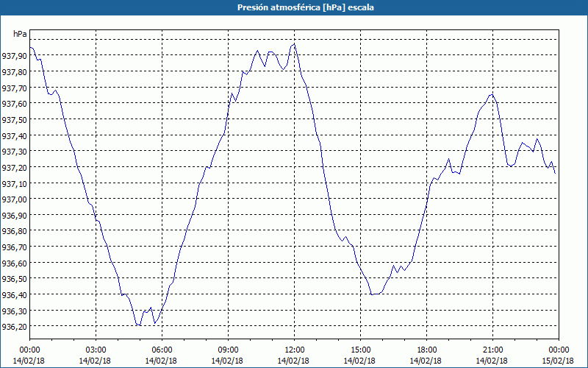Click the 14/02/18 date under 03:00
The height and width of the screenshot is (368, 588).
pyautogui.click(x=95, y=361)
